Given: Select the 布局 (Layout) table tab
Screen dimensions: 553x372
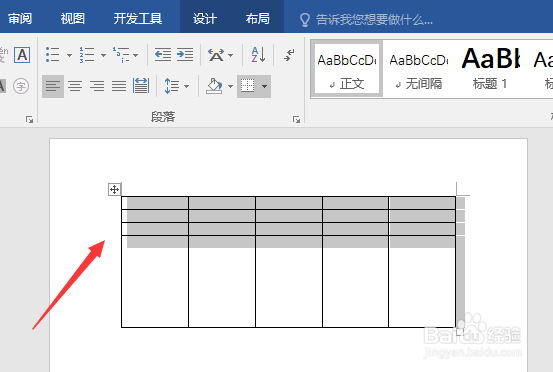Looking at the screenshot, I should (258, 18).
